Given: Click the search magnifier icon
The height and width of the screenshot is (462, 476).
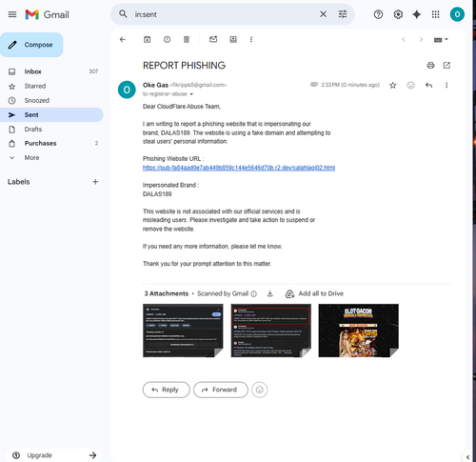Looking at the screenshot, I should coord(123,14).
